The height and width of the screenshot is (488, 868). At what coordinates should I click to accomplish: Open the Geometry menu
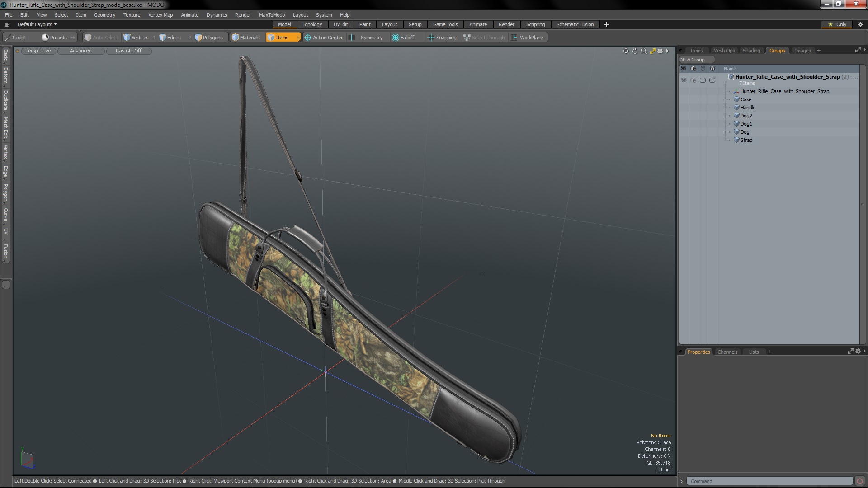coord(104,15)
